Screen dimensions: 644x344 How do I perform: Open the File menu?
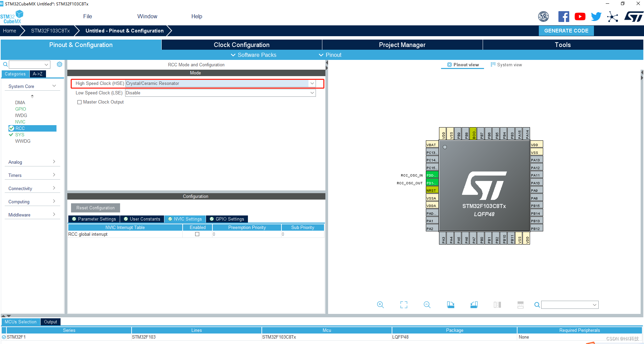(x=88, y=16)
